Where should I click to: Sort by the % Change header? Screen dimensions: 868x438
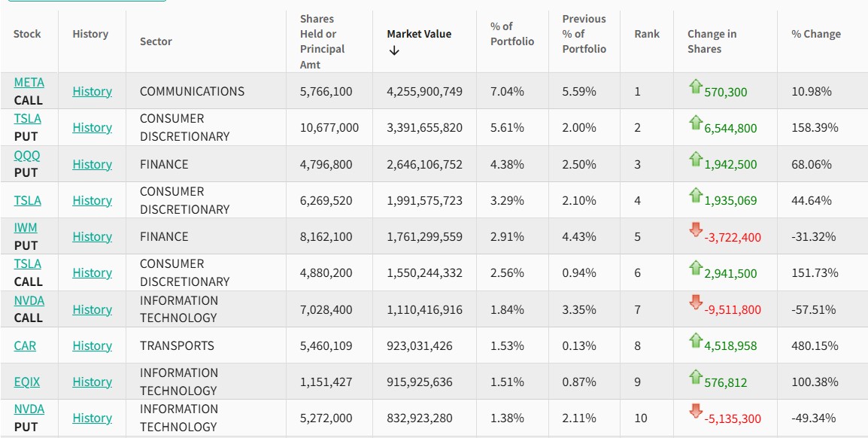coord(816,34)
